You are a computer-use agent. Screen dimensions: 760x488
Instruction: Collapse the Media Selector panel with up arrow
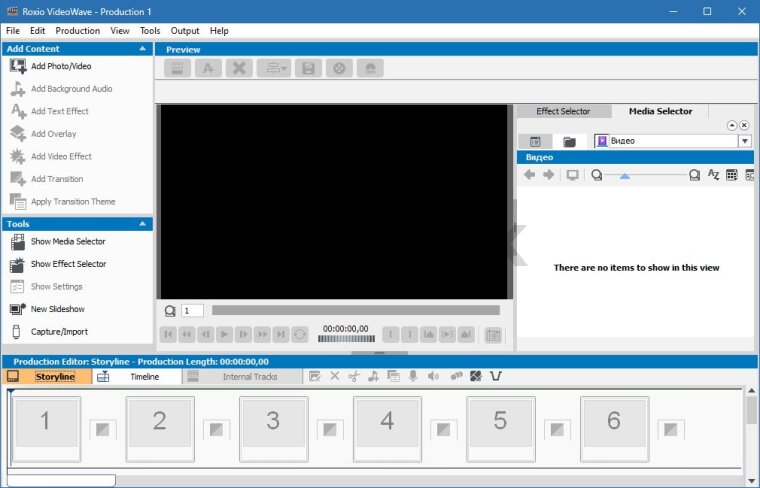pyautogui.click(x=731, y=125)
